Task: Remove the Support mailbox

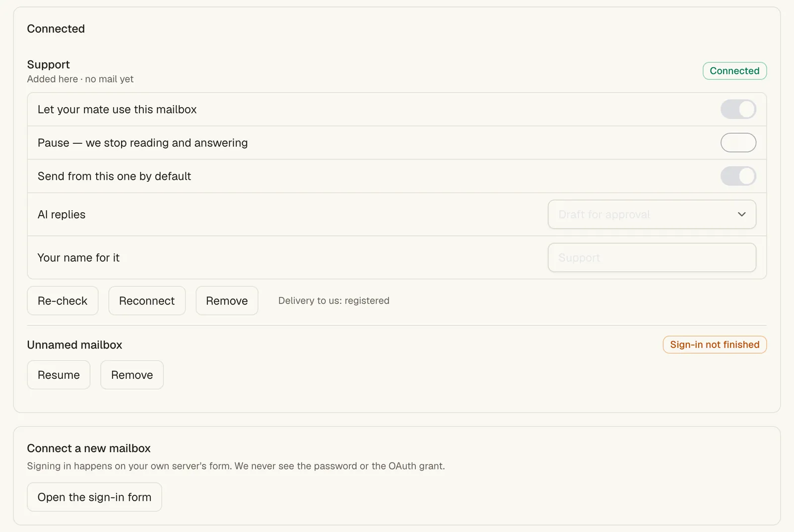Action: [227, 300]
